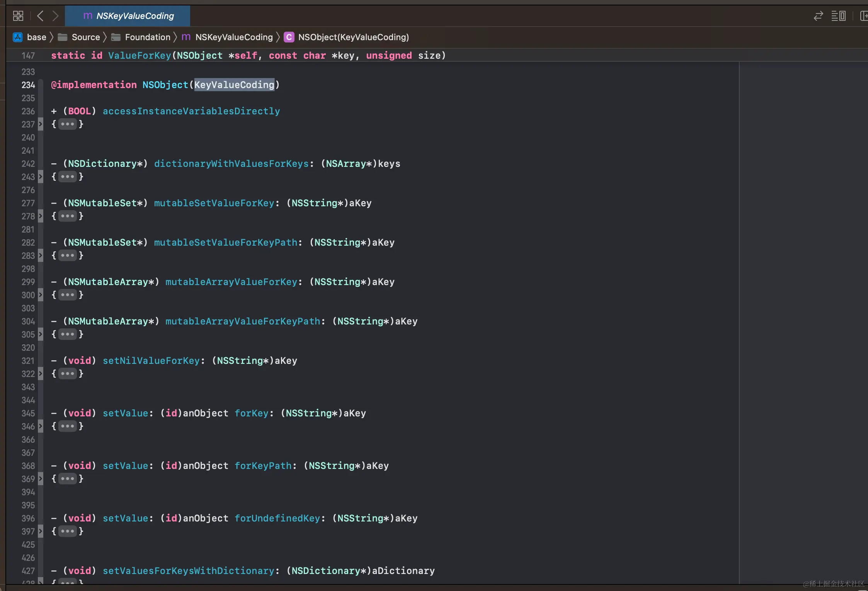This screenshot has height=591, width=868.
Task: Toggle code review swap arrows icon
Action: click(x=818, y=16)
